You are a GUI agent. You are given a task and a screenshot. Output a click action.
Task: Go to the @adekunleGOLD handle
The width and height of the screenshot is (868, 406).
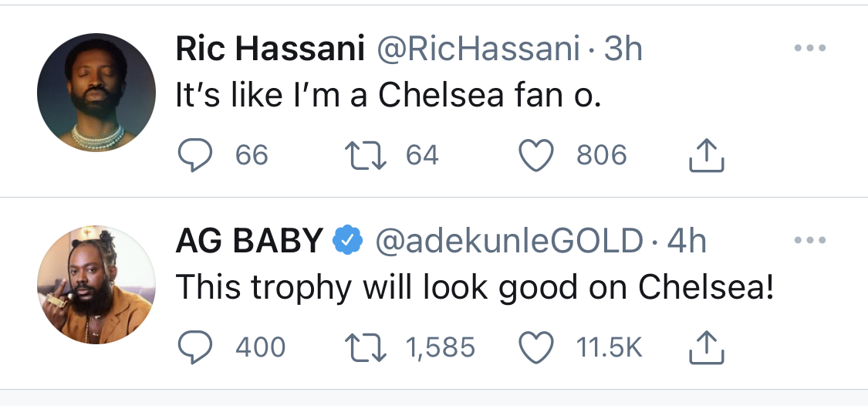(509, 242)
